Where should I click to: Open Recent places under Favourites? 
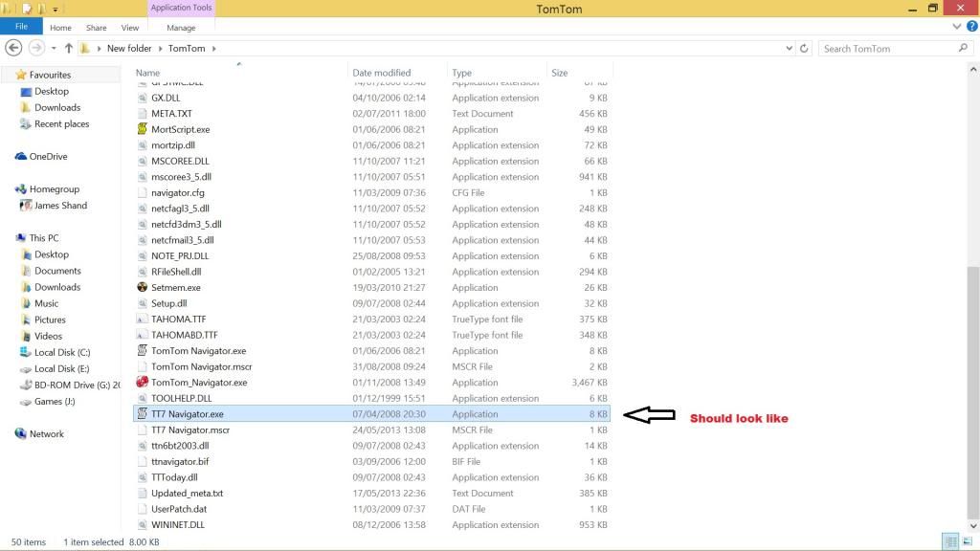[x=62, y=123]
